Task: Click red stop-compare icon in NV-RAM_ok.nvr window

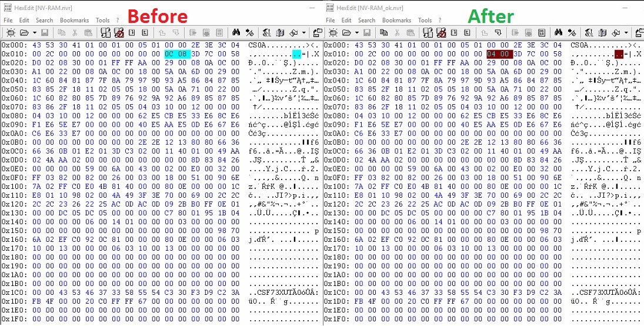Action: [441, 32]
